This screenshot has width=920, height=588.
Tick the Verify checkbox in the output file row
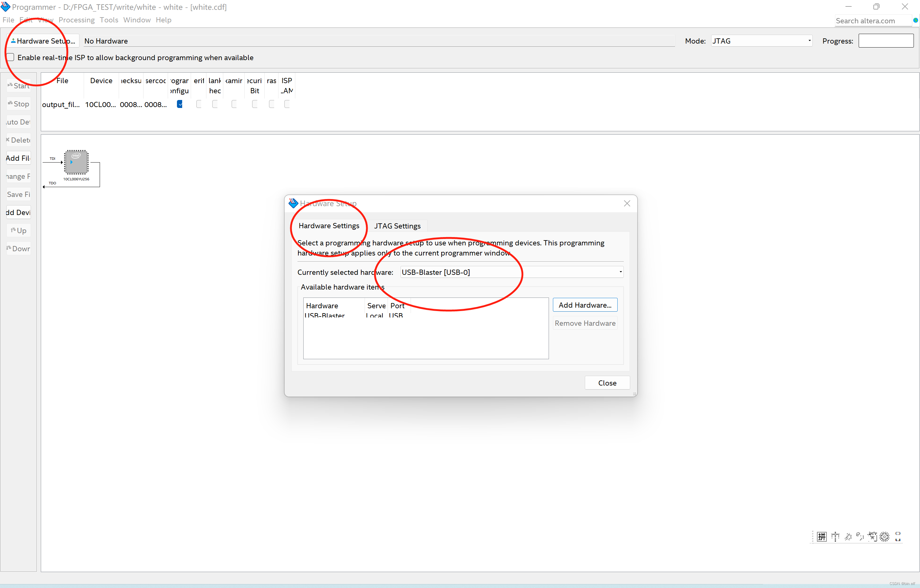199,104
